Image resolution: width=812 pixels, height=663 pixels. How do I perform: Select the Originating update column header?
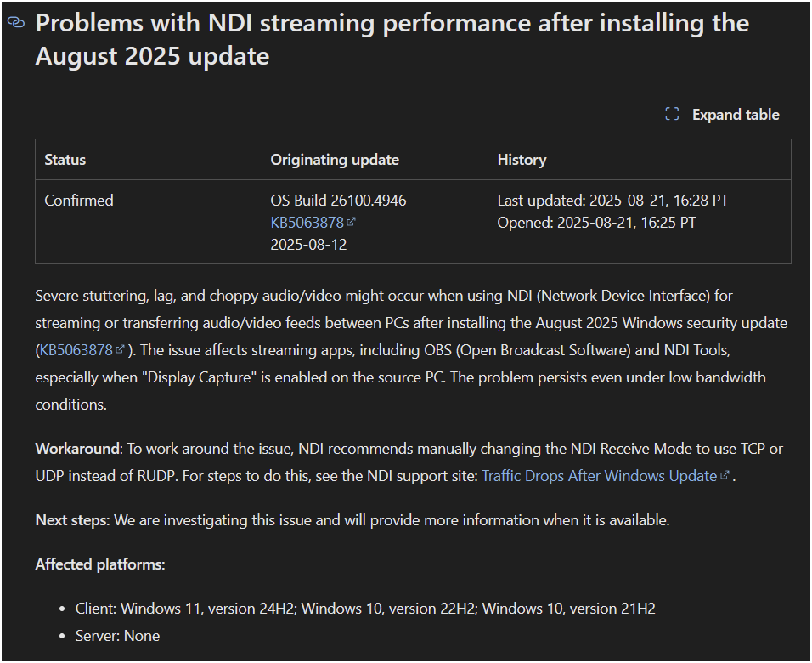click(x=335, y=160)
